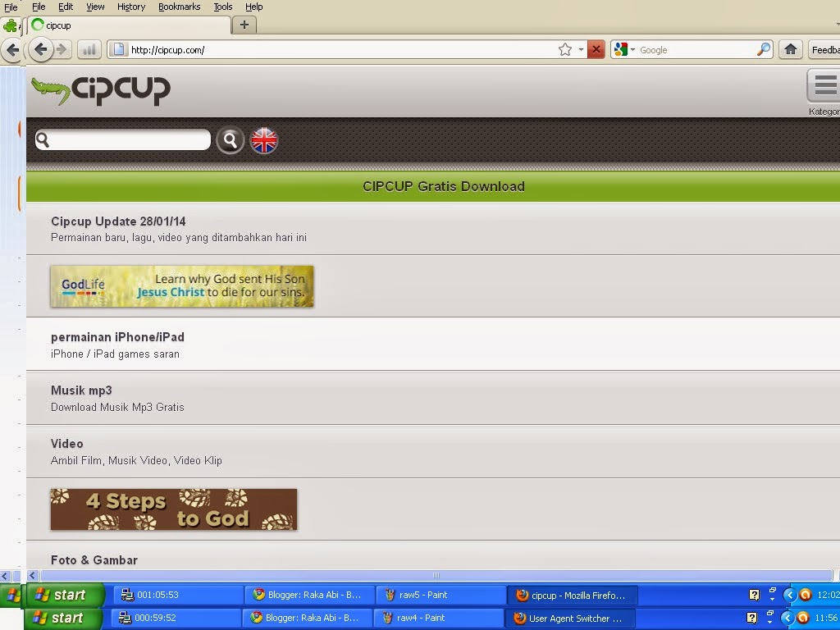Click the cipcup crocodile logo
Screen dimensions: 840x630
coord(101,89)
